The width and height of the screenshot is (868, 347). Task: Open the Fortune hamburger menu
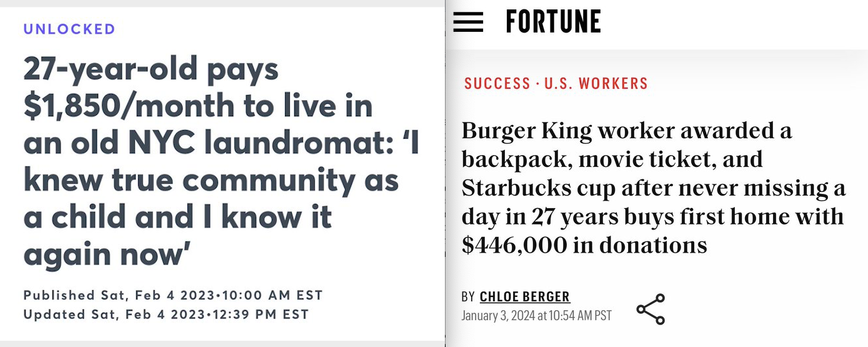coord(468,22)
